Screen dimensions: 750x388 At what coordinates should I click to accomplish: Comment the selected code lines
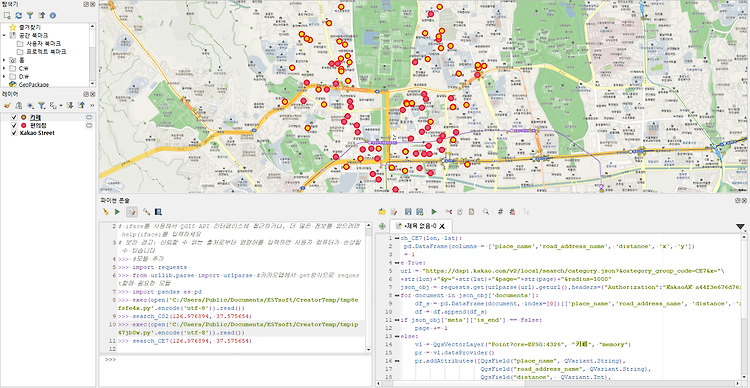(x=500, y=211)
